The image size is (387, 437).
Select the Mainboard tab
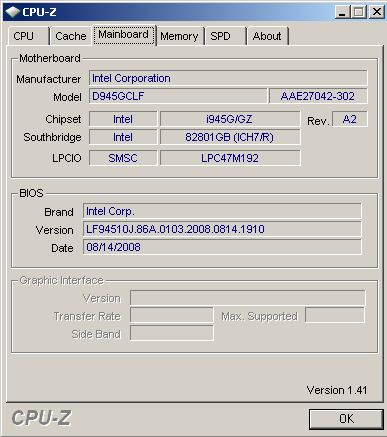point(124,35)
